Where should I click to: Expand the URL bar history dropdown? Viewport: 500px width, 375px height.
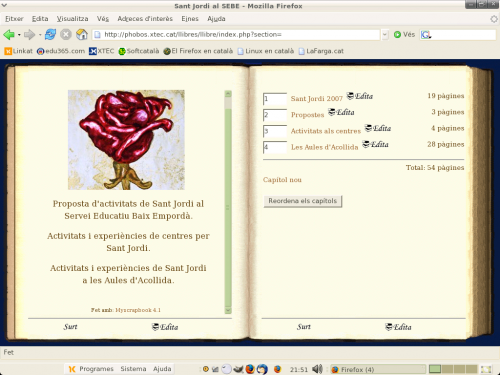[385, 35]
